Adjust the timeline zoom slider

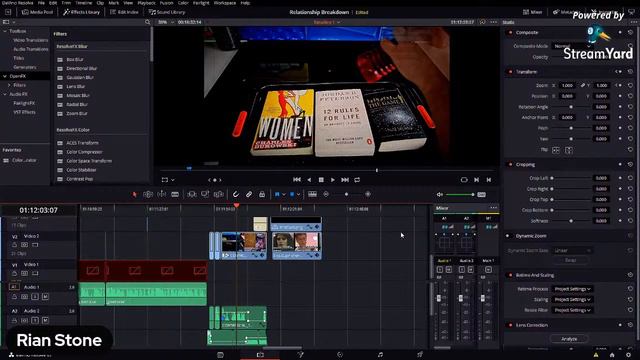point(347,195)
